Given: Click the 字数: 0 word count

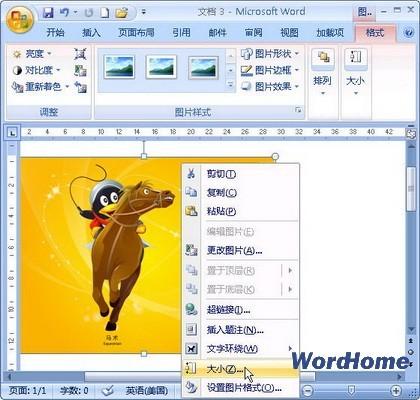Looking at the screenshot, I should pyautogui.click(x=74, y=390).
